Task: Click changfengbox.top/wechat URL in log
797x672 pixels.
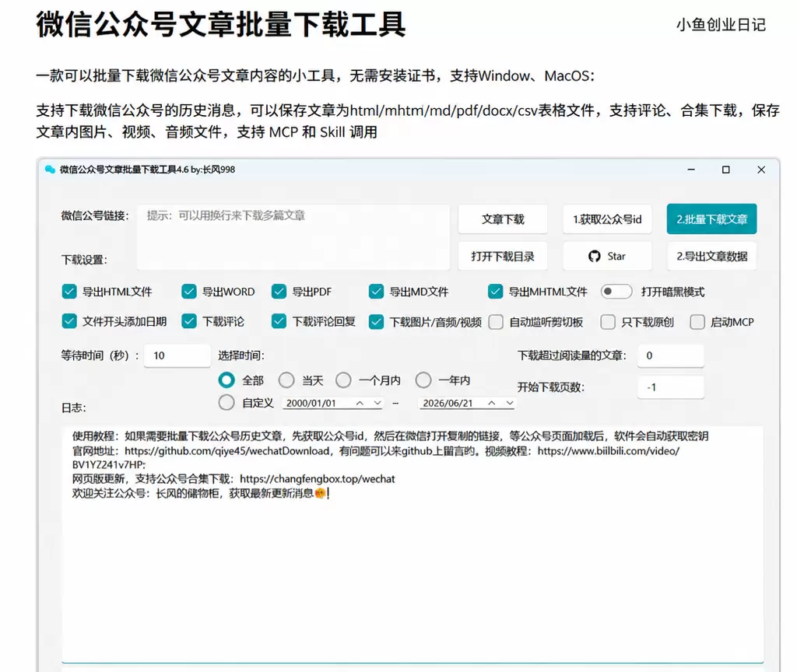Action: pyautogui.click(x=318, y=478)
